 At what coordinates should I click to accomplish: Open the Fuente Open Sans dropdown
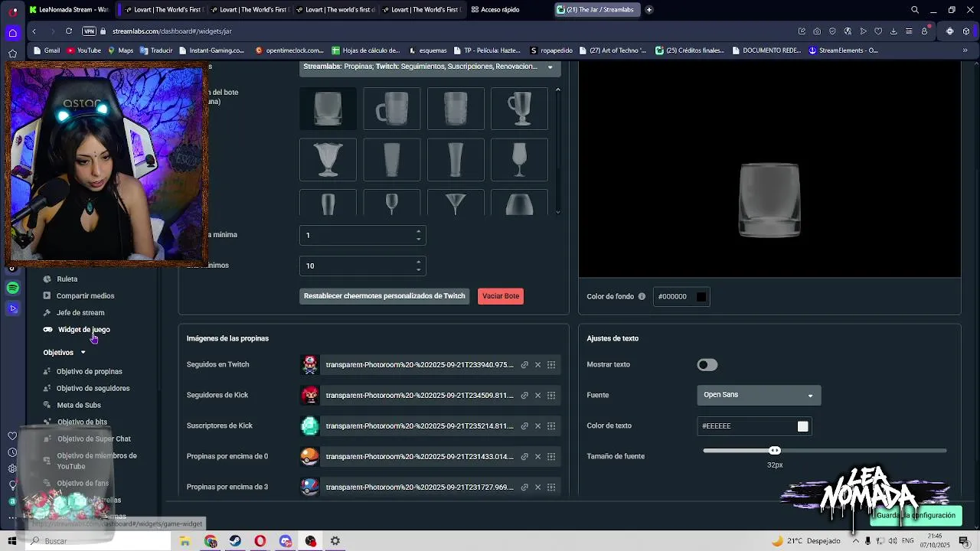759,395
